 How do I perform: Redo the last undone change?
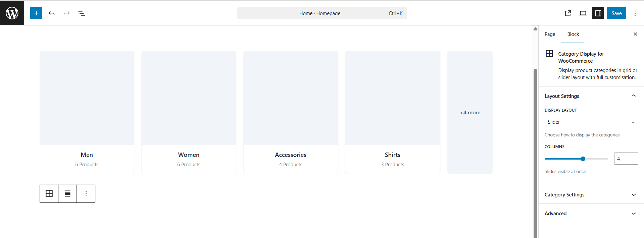66,13
